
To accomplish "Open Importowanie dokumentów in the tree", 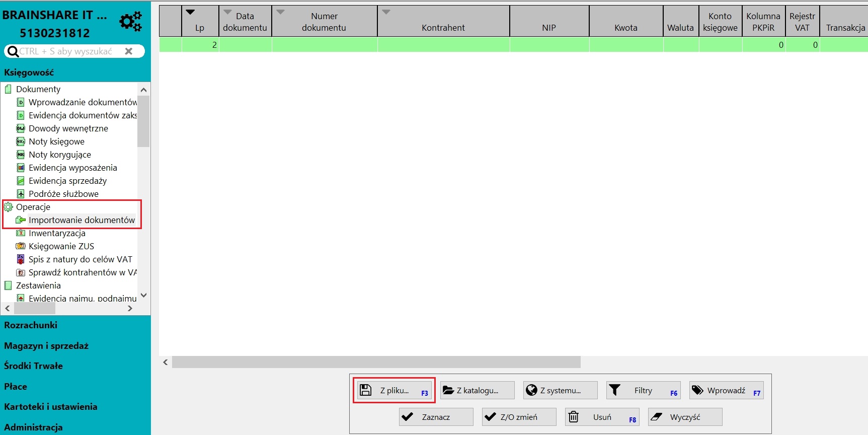I will click(82, 220).
